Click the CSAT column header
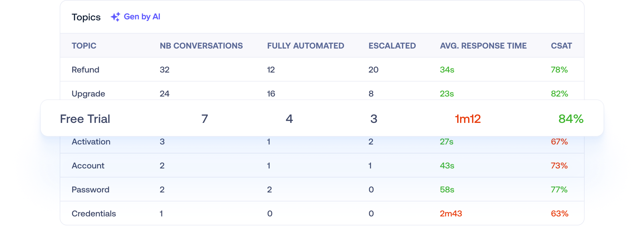This screenshot has width=644, height=226. [561, 46]
